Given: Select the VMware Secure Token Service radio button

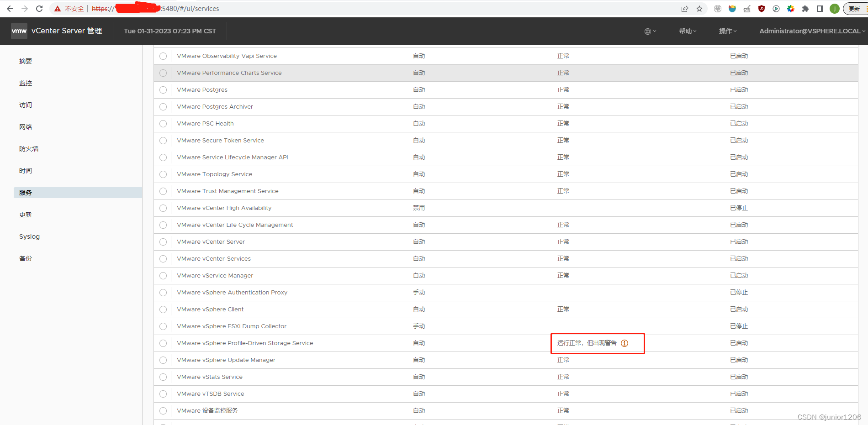Looking at the screenshot, I should (x=163, y=141).
